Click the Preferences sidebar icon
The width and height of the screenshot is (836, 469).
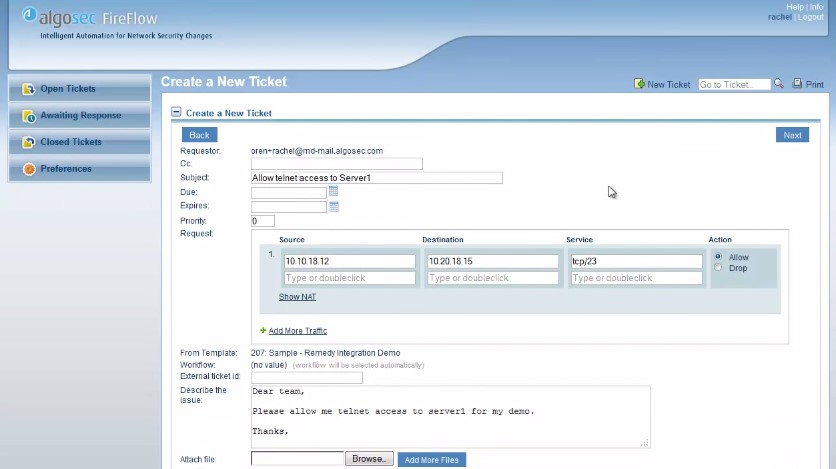(x=29, y=169)
